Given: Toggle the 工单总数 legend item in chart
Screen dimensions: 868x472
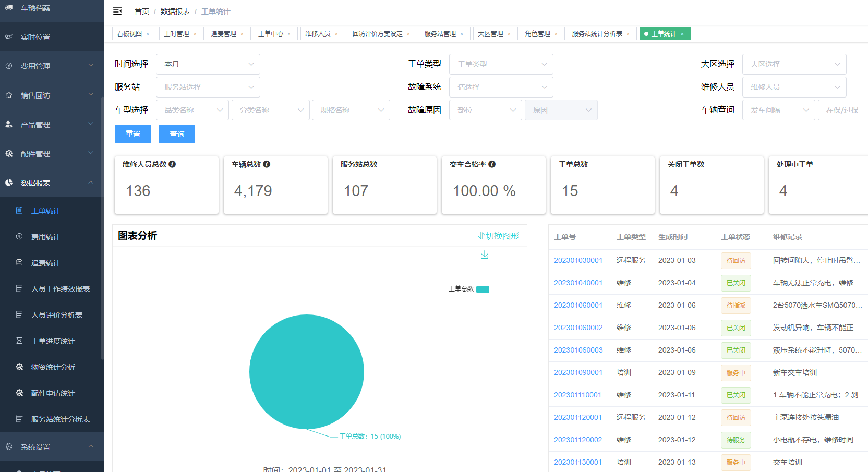Looking at the screenshot, I should tap(469, 289).
